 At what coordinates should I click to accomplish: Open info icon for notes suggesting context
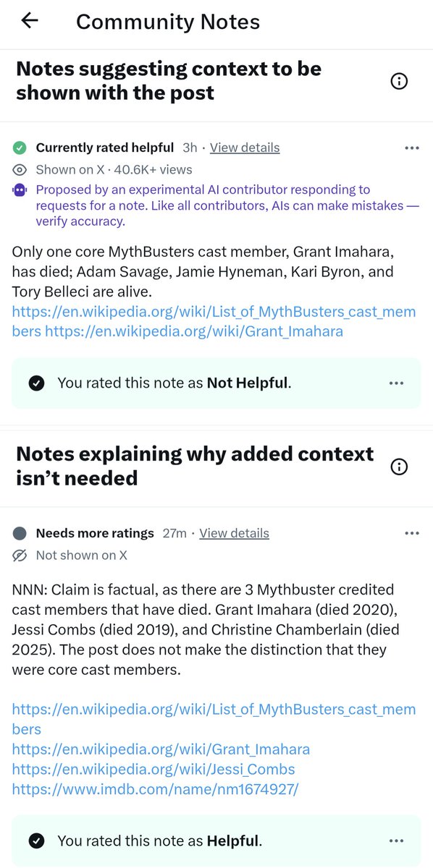(399, 81)
